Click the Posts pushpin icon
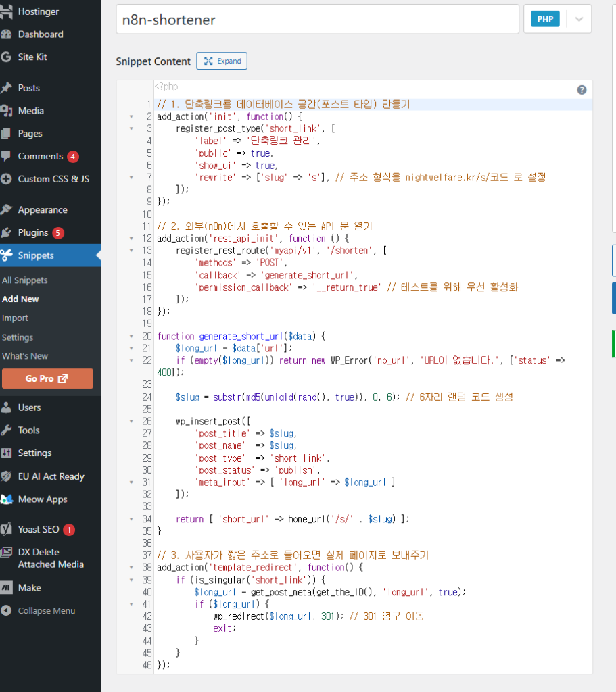Screen dimensions: 616x692 (7, 88)
